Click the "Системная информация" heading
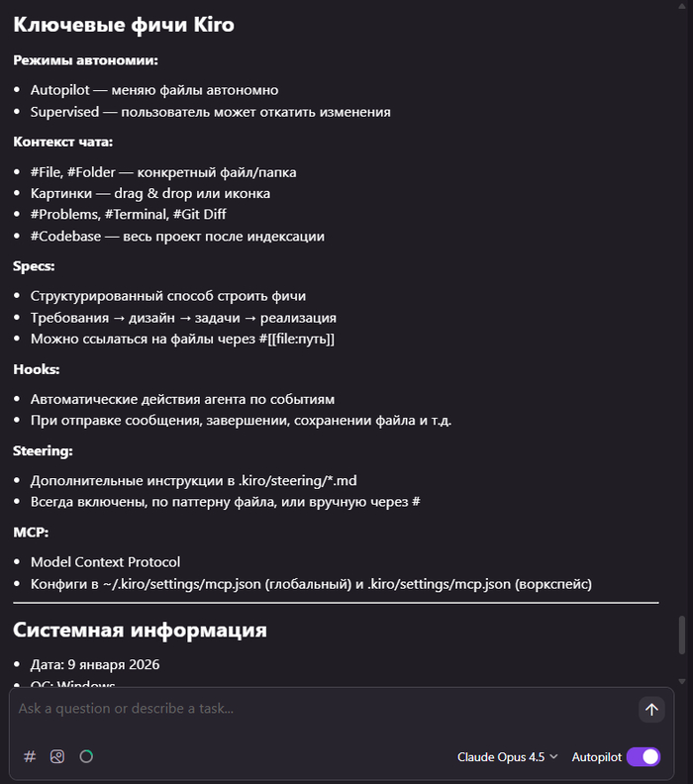The image size is (693, 784). (140, 630)
